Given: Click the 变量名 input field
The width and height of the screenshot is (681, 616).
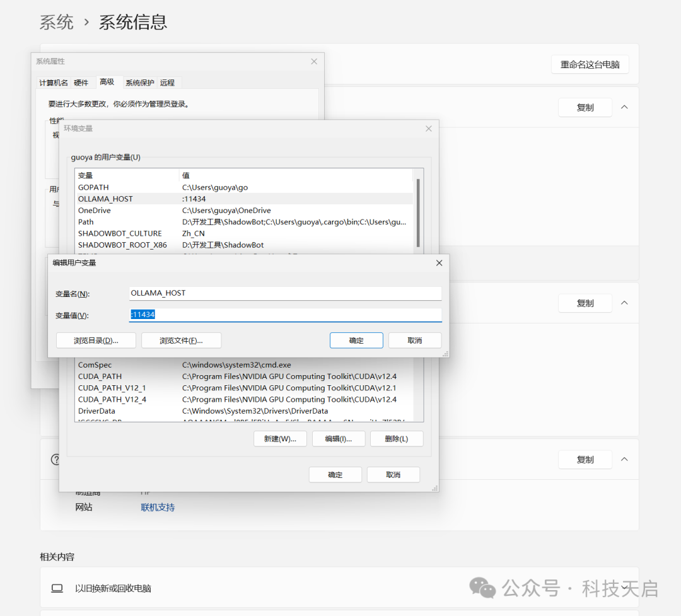Looking at the screenshot, I should coord(285,293).
